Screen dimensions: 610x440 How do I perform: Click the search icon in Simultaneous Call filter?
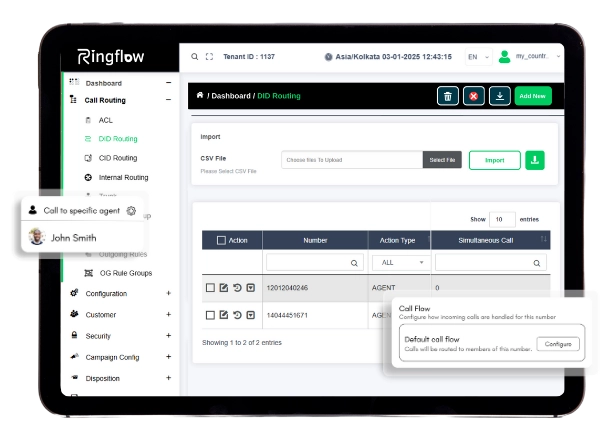click(536, 263)
